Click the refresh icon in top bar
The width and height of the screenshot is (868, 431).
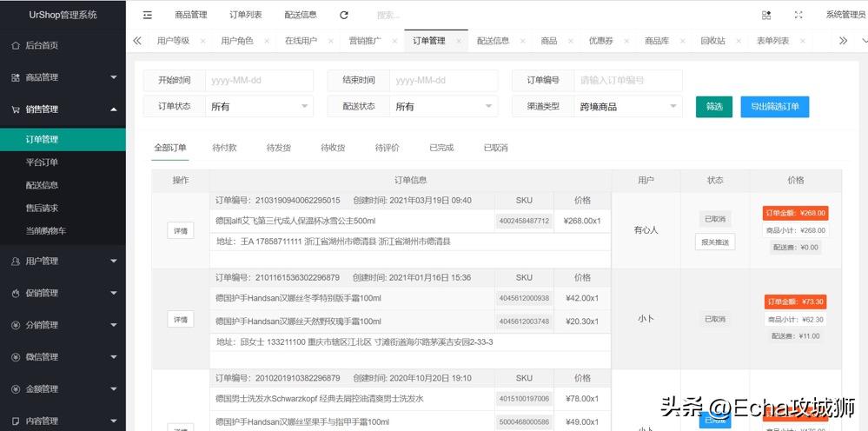pyautogui.click(x=344, y=15)
